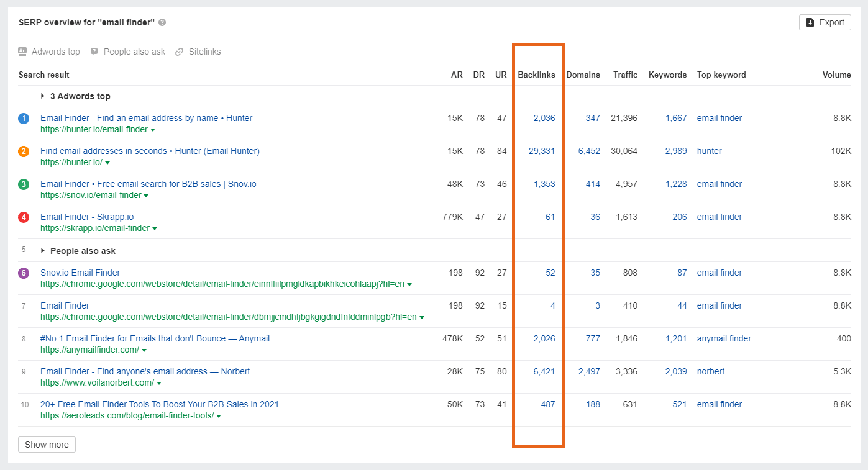Open '#No.1 Email Finder for Emails' Anymail result

point(160,338)
